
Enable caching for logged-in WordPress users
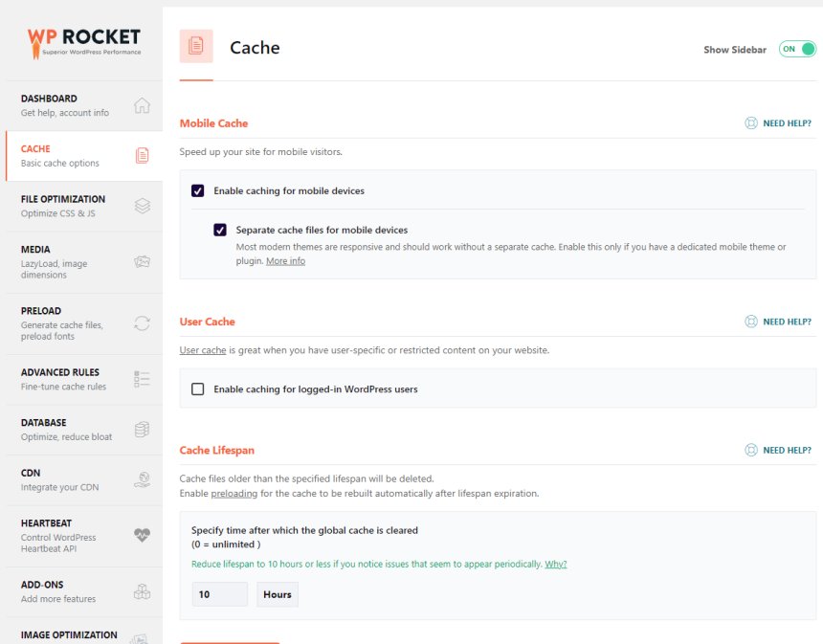tap(198, 389)
